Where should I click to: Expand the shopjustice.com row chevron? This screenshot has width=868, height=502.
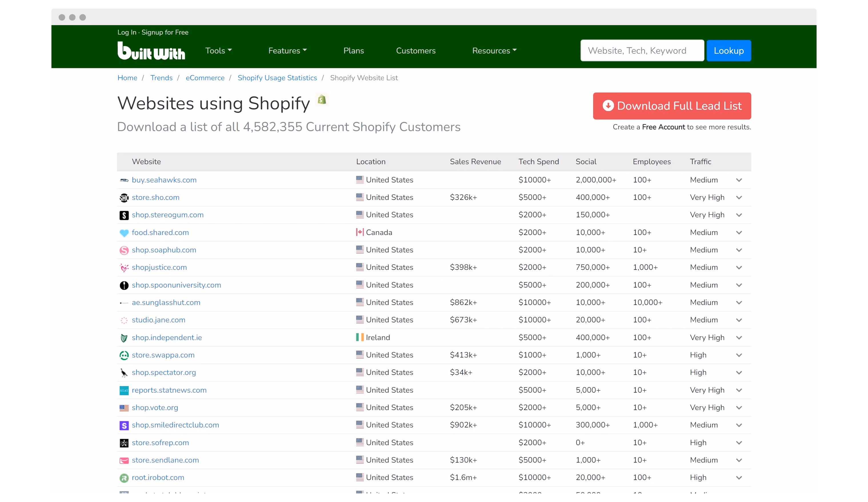point(739,268)
